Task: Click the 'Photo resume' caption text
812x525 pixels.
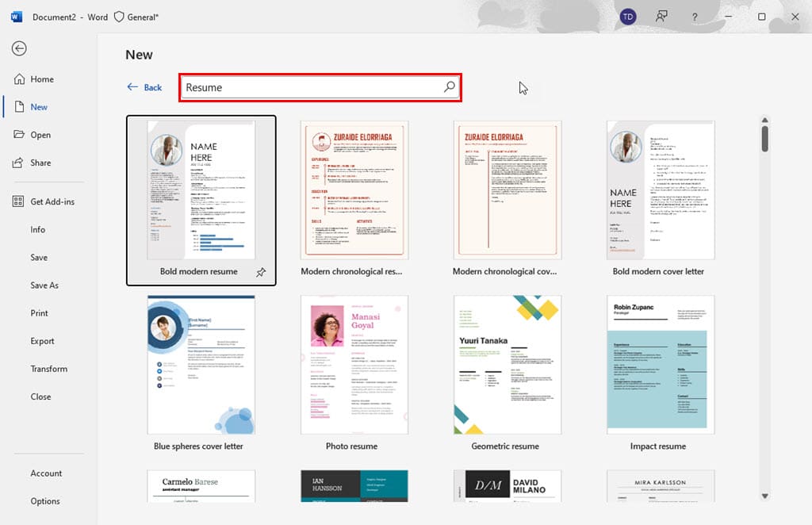Action: tap(351, 446)
